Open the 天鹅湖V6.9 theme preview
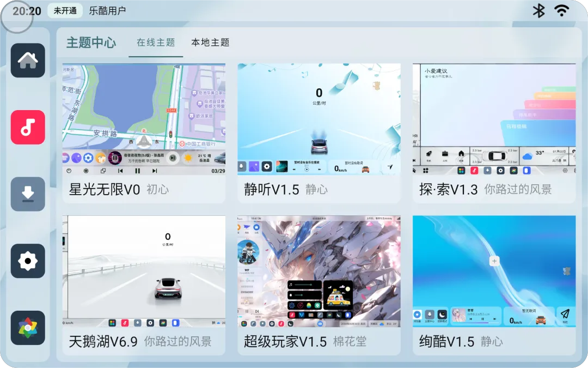 pos(144,272)
